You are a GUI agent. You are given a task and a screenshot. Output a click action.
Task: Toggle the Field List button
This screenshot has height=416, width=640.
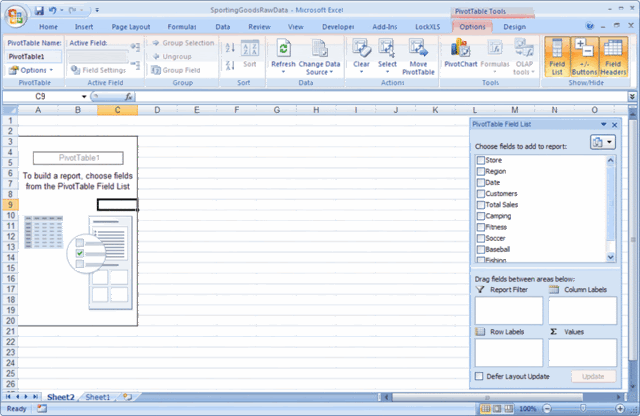point(557,57)
